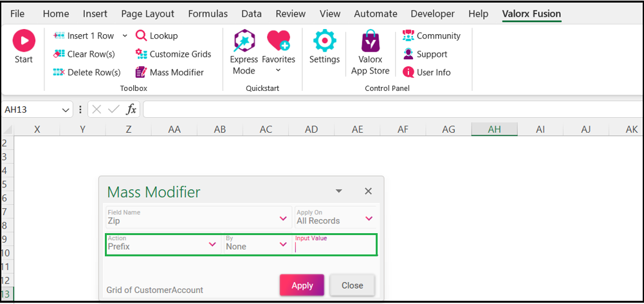Select row header 13
Image resolution: width=644 pixels, height=304 pixels.
pyautogui.click(x=6, y=294)
